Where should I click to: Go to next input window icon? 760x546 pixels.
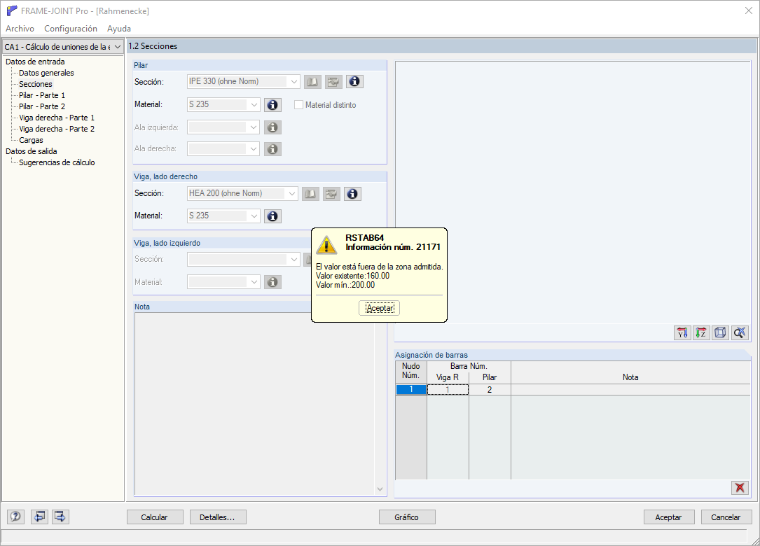click(x=60, y=517)
